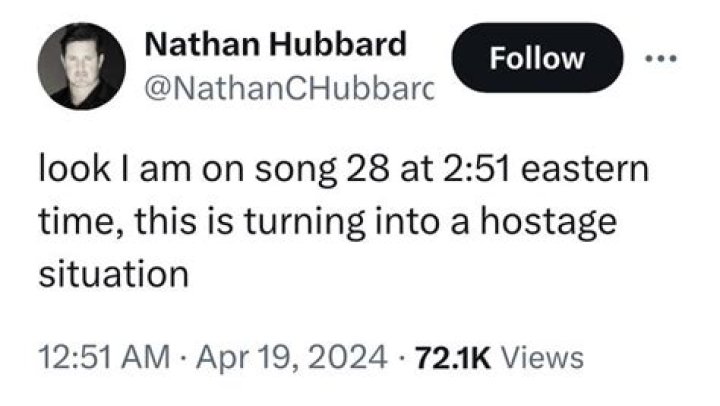Follow Nathan Hubbard with the Follow button
The height and width of the screenshot is (406, 720).
pyautogui.click(x=537, y=58)
